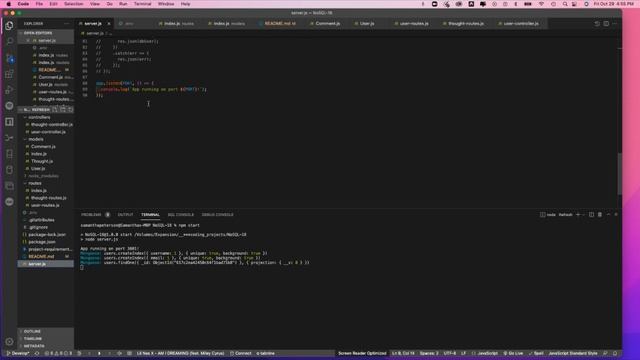640x360 pixels.
Task: Split the terminal panel
Action: click(x=591, y=215)
